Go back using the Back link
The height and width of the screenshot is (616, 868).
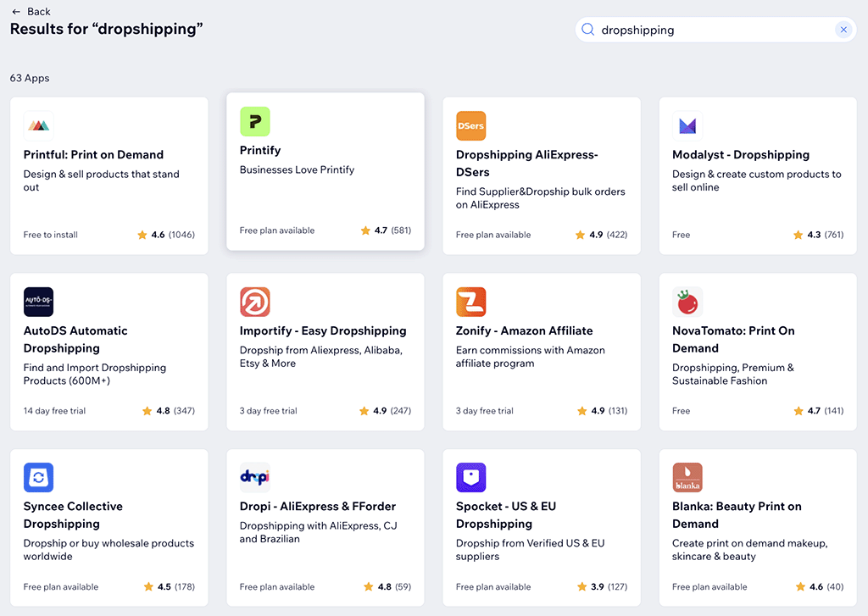(31, 12)
